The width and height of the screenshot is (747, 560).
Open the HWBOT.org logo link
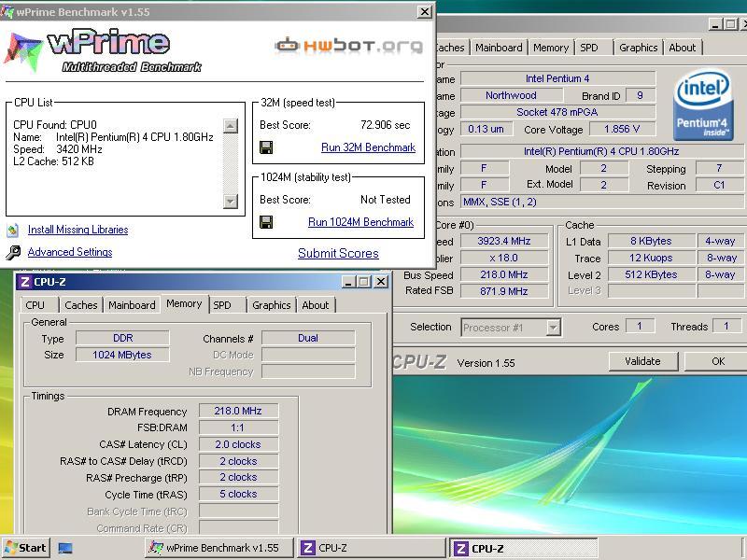click(x=348, y=45)
